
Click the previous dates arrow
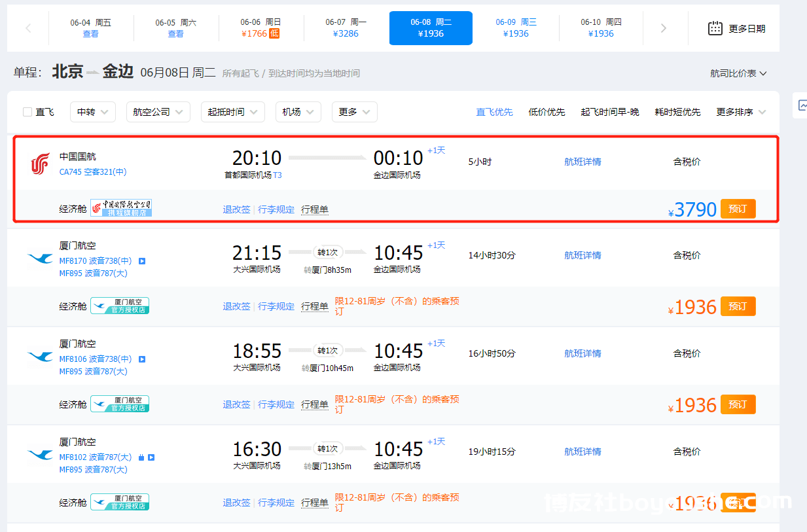point(28,28)
